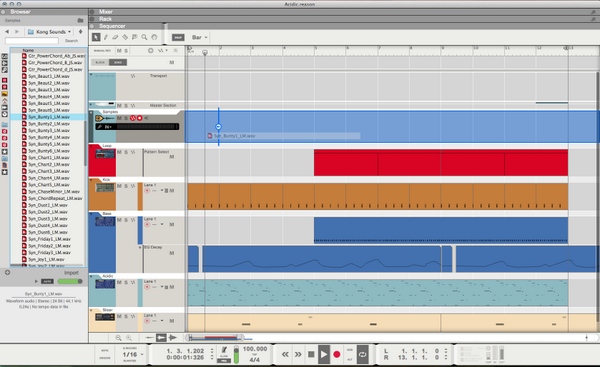
Task: Start playback with Play button
Action: (x=324, y=355)
